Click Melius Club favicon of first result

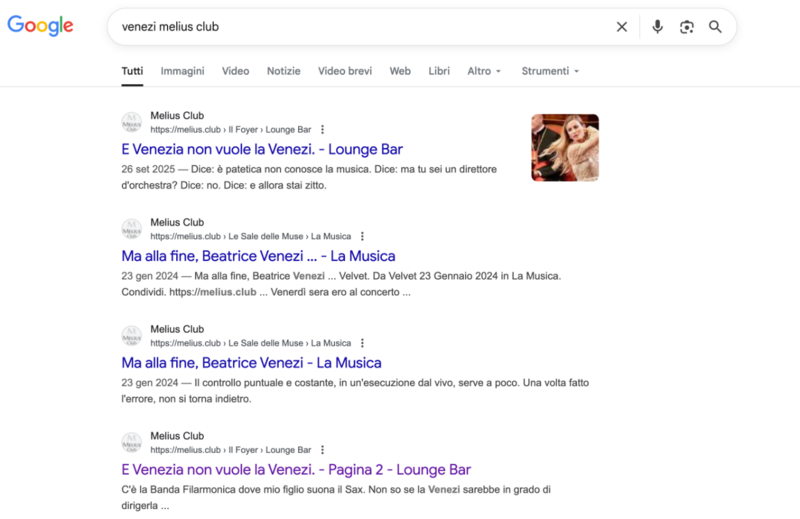pos(132,122)
